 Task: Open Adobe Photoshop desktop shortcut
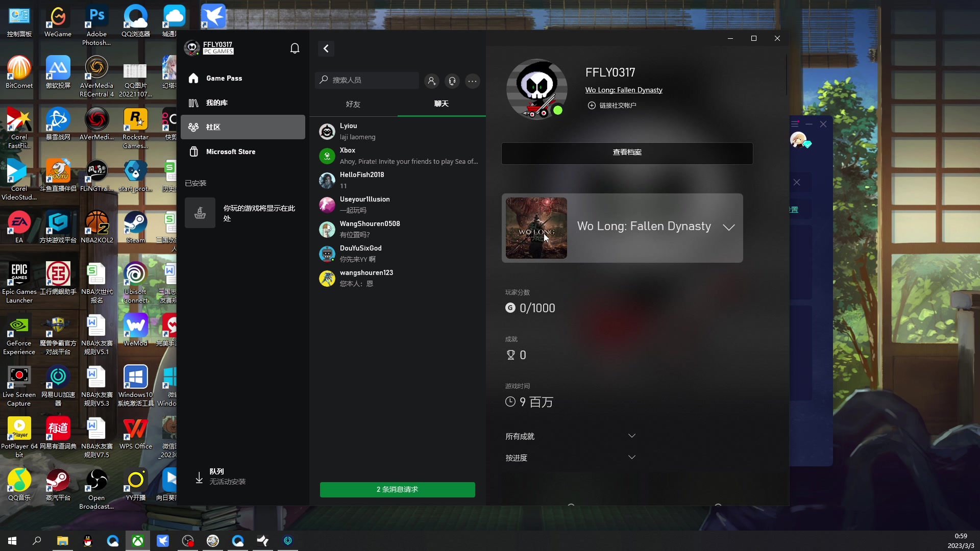pos(96,26)
